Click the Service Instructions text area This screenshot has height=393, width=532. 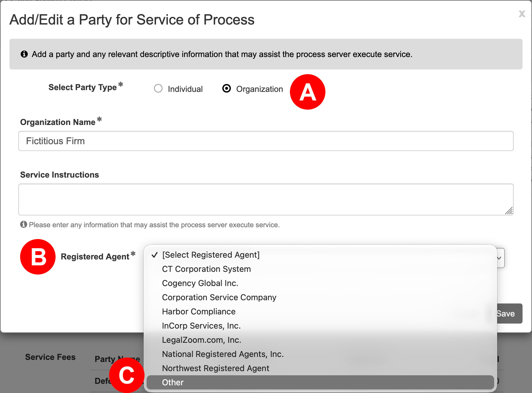coord(266,199)
